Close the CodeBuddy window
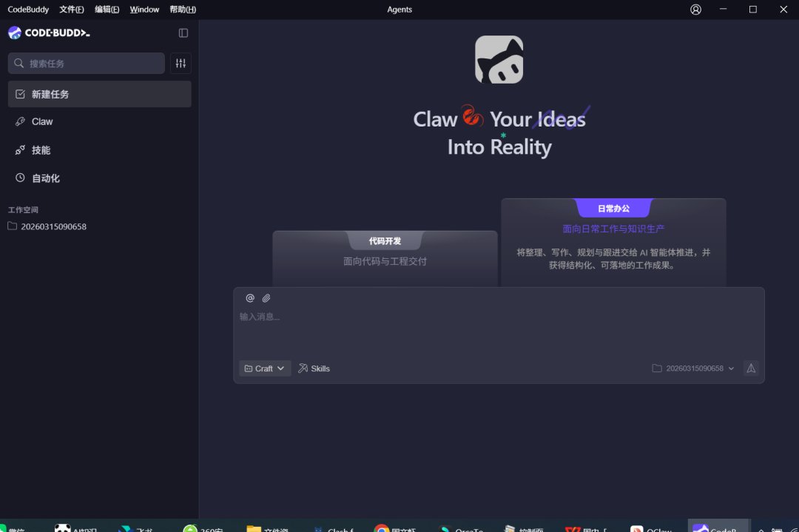Screen dimensions: 799x532 [783, 9]
